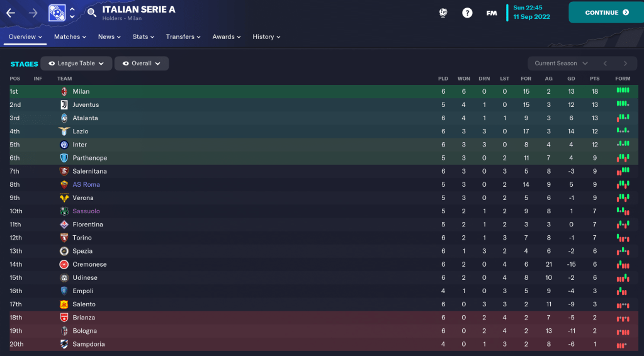Click the Sampdoria club badge
Image resolution: width=644 pixels, height=356 pixels.
pyautogui.click(x=64, y=345)
